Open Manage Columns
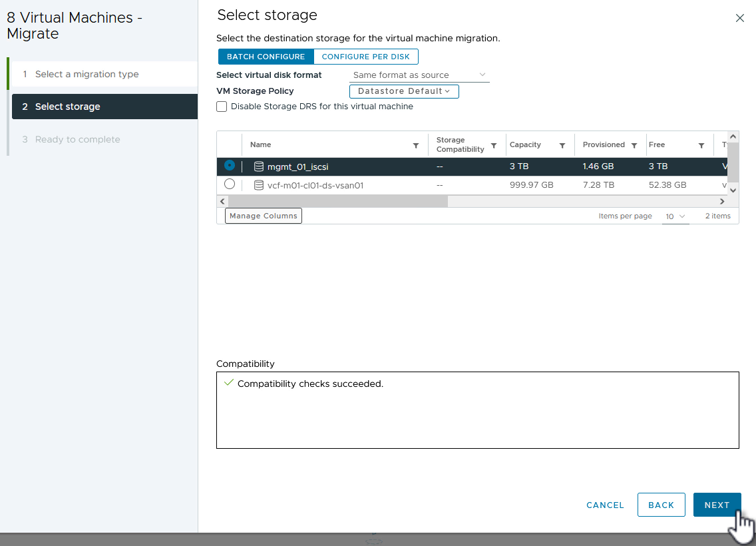 [x=264, y=216]
